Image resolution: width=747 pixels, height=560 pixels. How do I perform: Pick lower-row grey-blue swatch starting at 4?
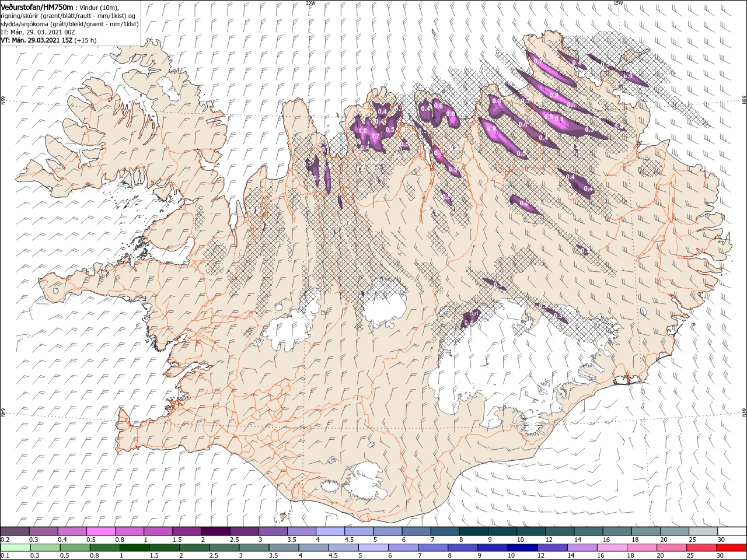pos(313,548)
